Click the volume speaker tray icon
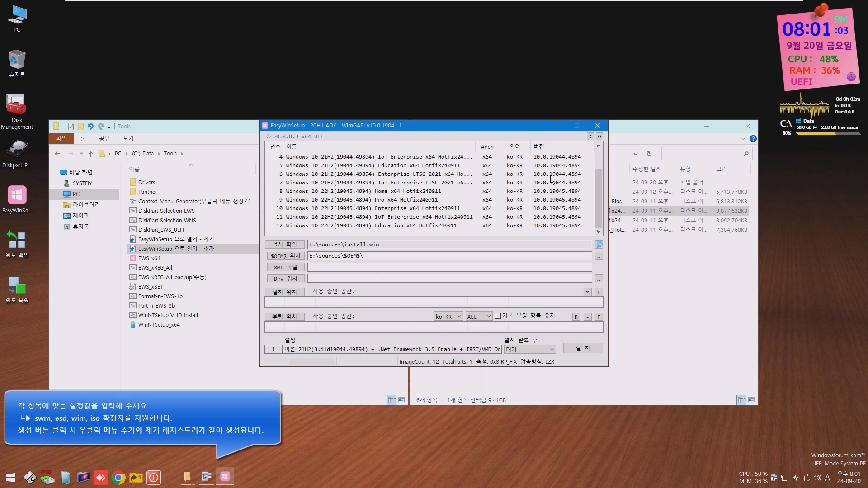Viewport: 868px width, 488px height. tap(817, 477)
